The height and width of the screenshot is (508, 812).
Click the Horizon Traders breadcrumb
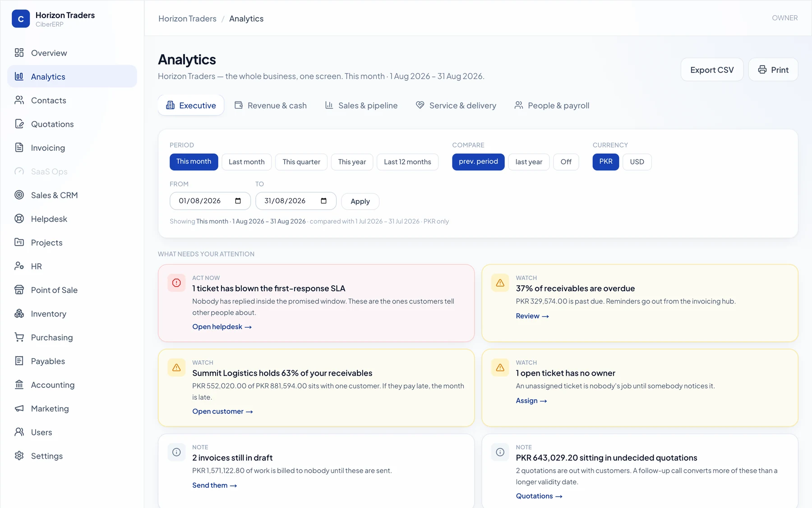[187, 19]
